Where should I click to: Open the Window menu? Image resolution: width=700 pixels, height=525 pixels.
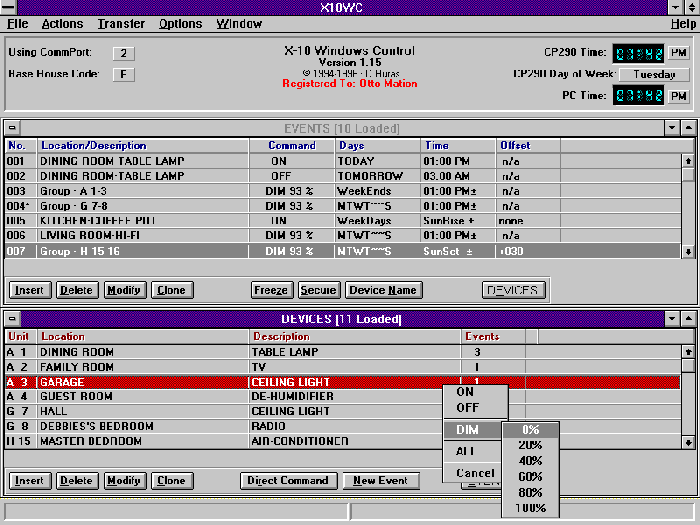pyautogui.click(x=239, y=24)
